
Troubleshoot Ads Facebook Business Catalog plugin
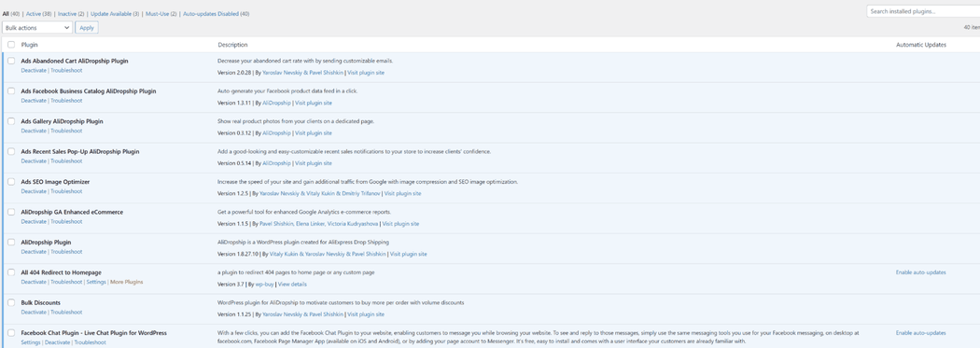click(x=66, y=101)
